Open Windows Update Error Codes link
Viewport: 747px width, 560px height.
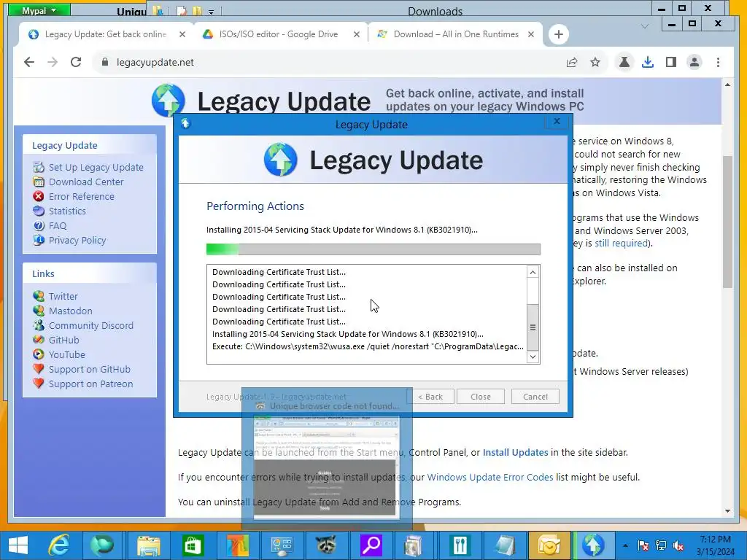tap(490, 477)
